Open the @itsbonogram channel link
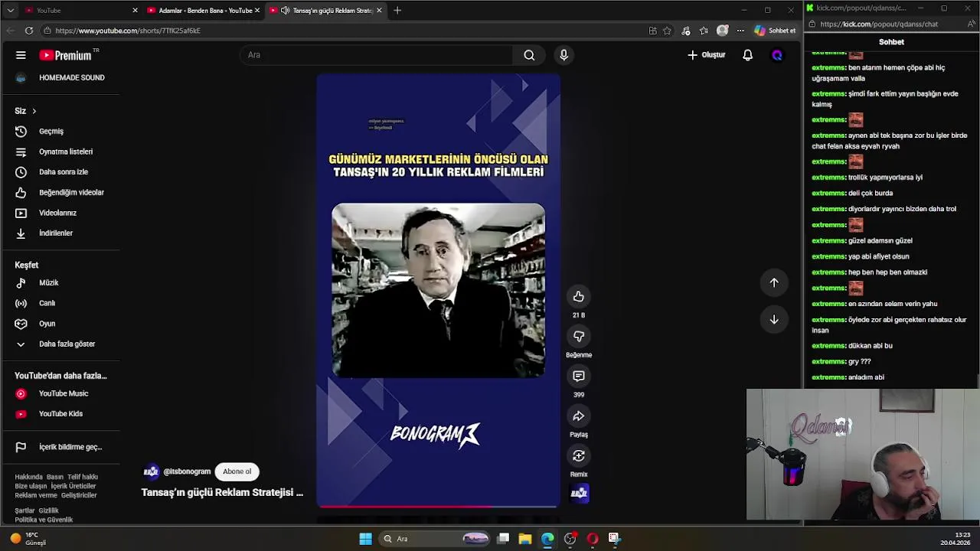 [187, 471]
